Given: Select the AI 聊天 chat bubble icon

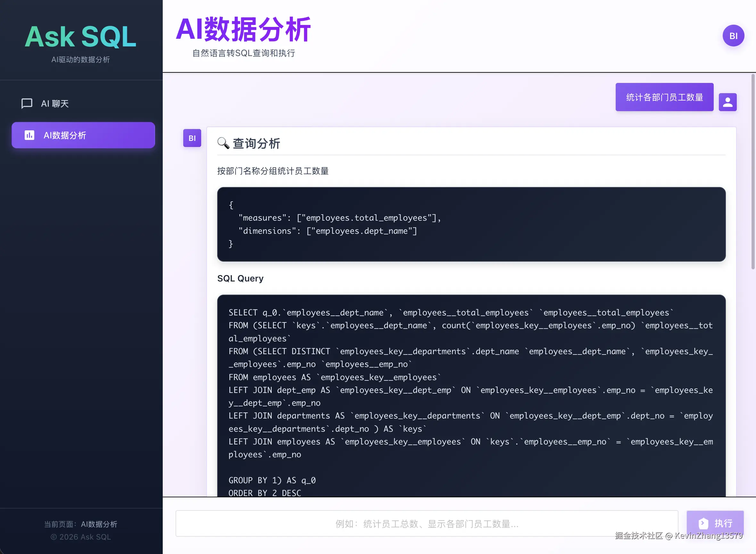Looking at the screenshot, I should pyautogui.click(x=27, y=103).
